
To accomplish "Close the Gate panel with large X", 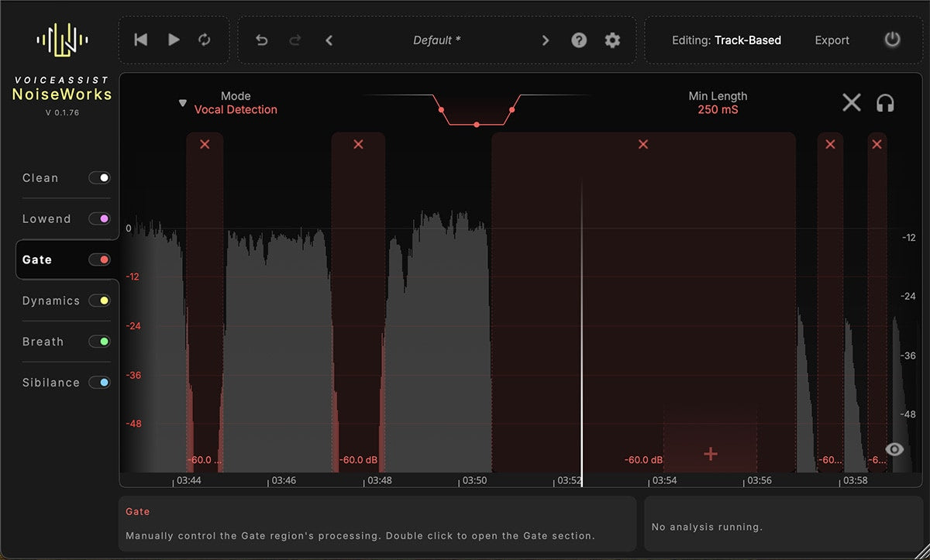I will click(x=851, y=102).
